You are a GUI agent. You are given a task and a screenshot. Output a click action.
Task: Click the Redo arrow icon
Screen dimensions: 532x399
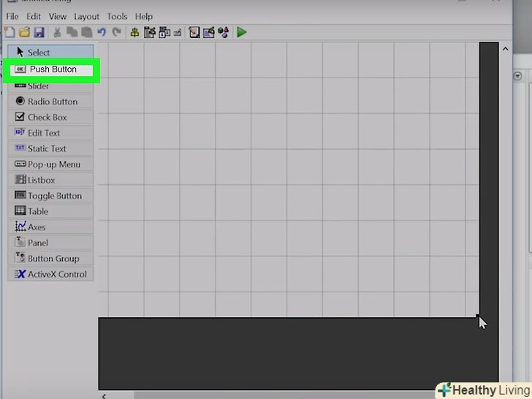117,32
